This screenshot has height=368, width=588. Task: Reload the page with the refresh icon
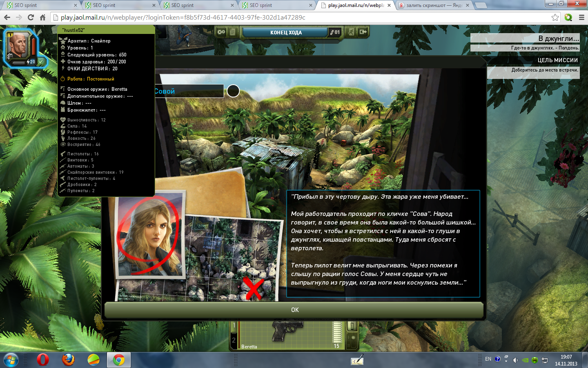coord(31,18)
